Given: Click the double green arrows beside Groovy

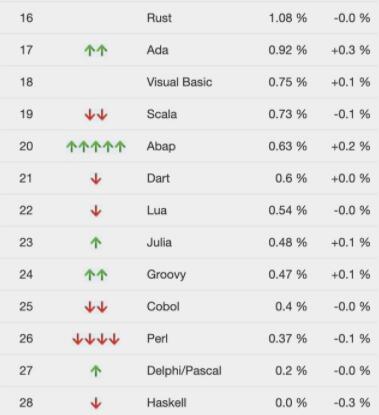Looking at the screenshot, I should 96,275.
